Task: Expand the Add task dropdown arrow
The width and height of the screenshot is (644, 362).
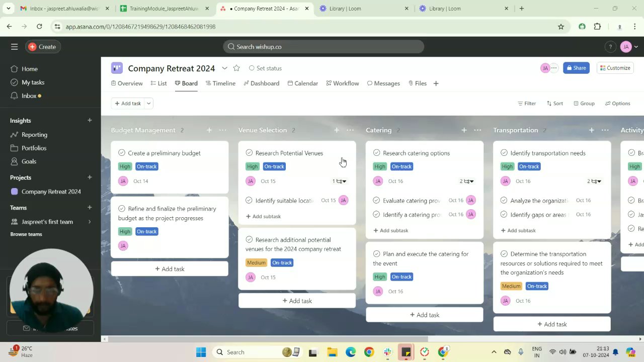Action: (x=148, y=103)
